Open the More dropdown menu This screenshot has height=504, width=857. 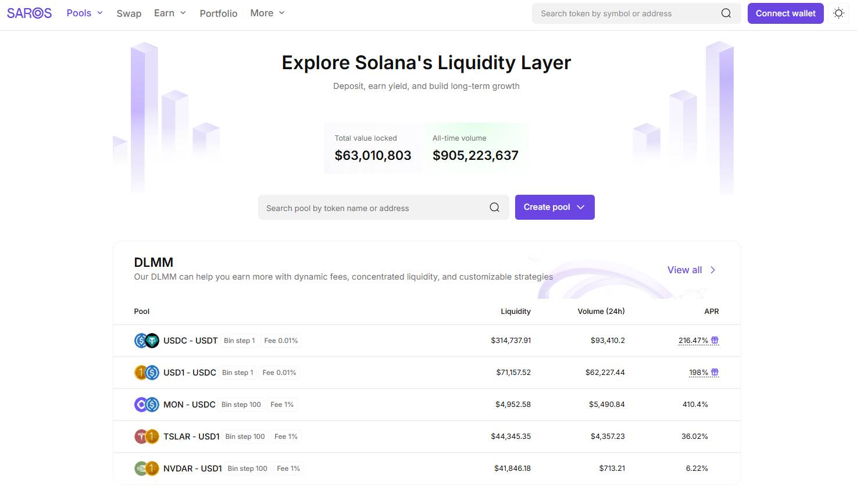pos(267,13)
